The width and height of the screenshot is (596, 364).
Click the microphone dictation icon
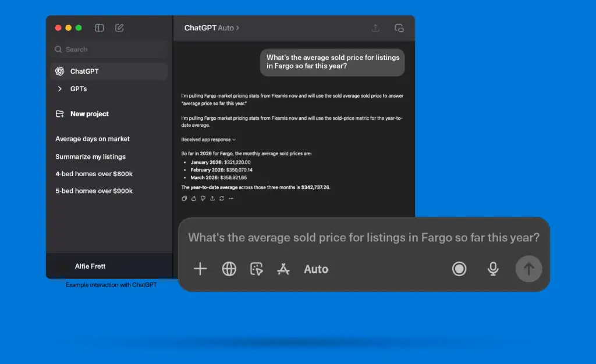493,269
